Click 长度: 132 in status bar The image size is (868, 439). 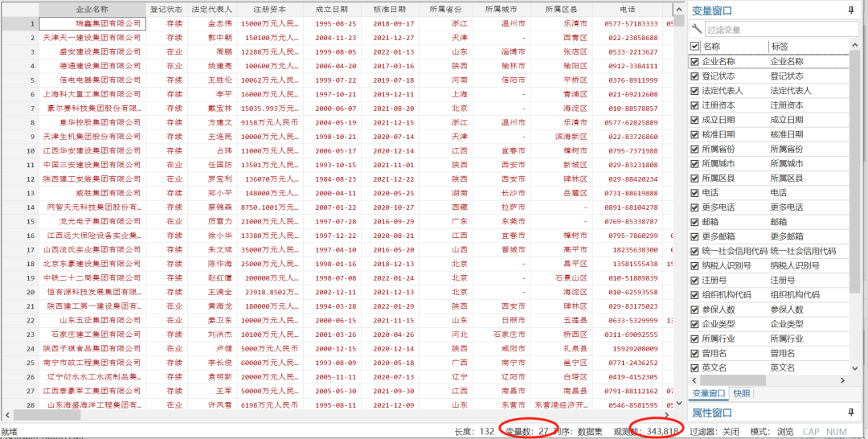pos(474,432)
